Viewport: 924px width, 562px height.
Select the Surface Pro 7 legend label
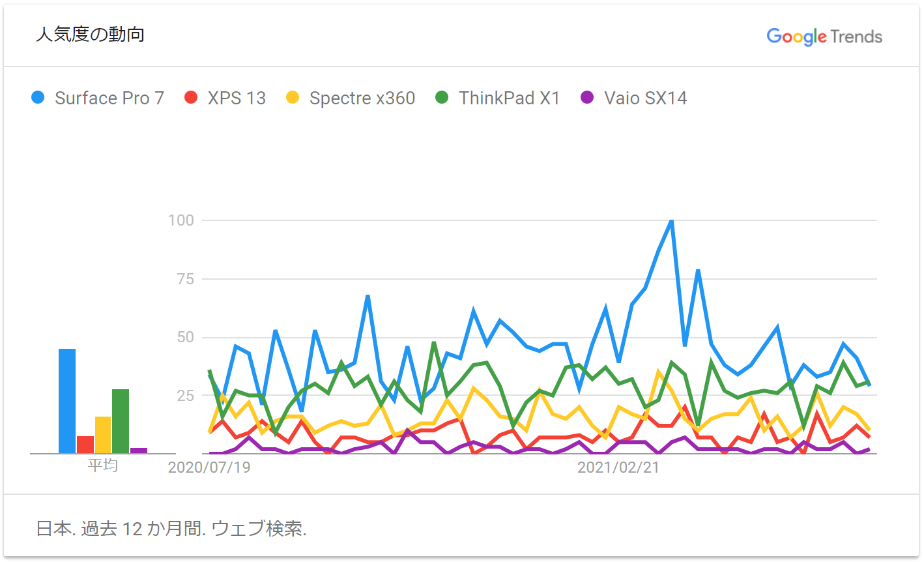pos(109,98)
